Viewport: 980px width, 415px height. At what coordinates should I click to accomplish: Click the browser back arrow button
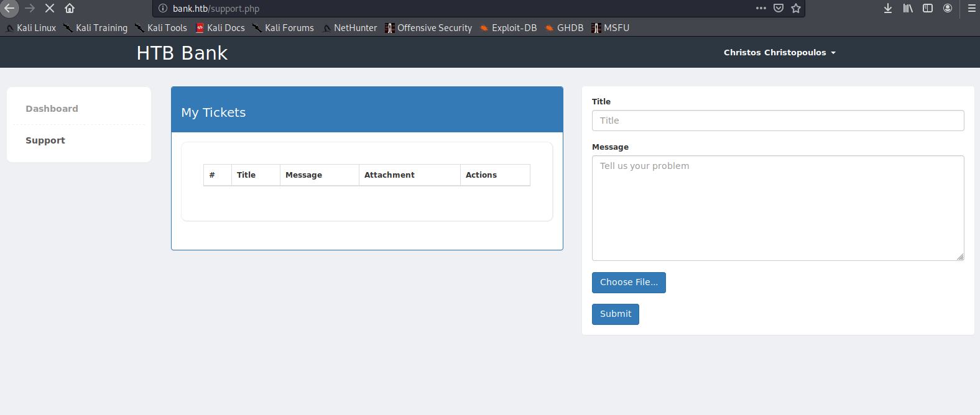click(9, 8)
